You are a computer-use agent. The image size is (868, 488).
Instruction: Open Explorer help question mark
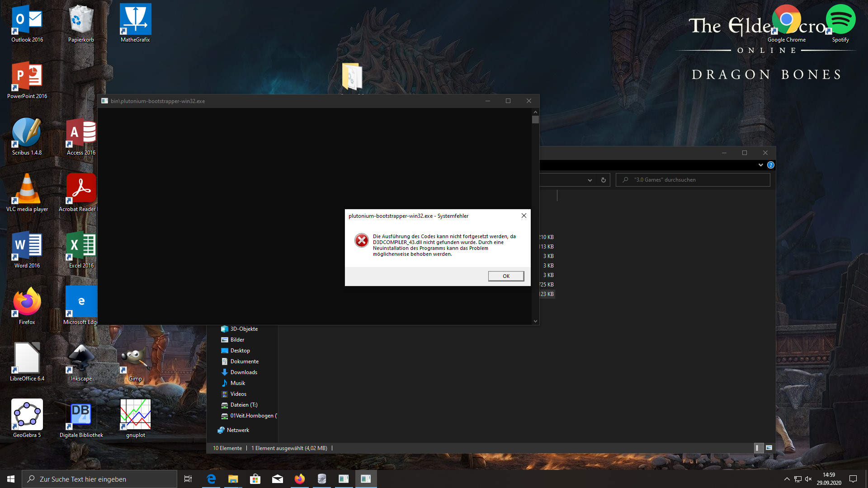click(x=771, y=165)
